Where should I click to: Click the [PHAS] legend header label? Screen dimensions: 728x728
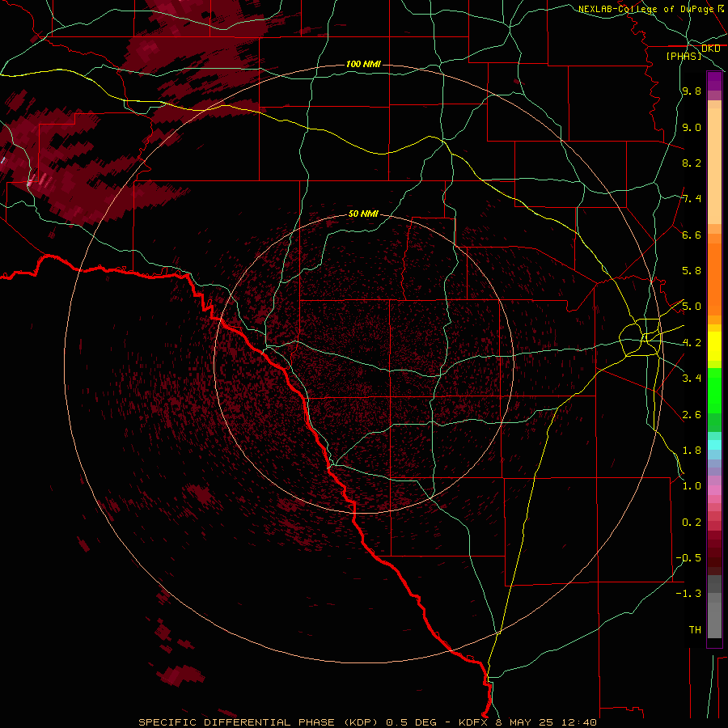click(684, 56)
